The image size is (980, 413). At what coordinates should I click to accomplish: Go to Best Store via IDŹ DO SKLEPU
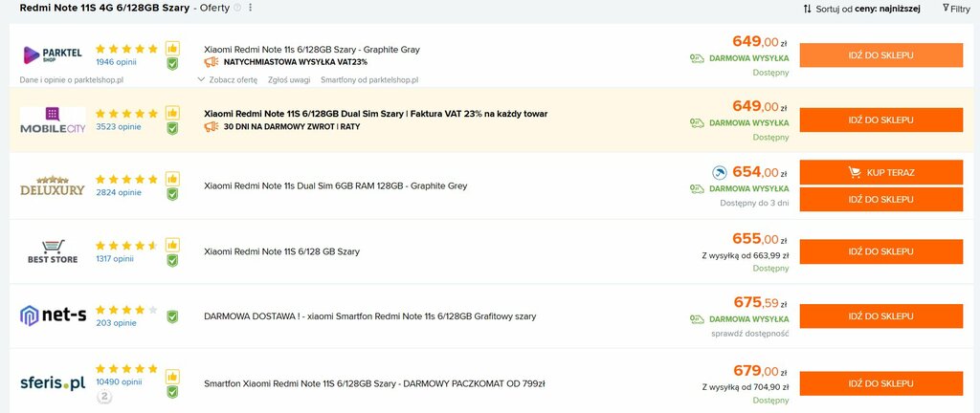pyautogui.click(x=881, y=251)
